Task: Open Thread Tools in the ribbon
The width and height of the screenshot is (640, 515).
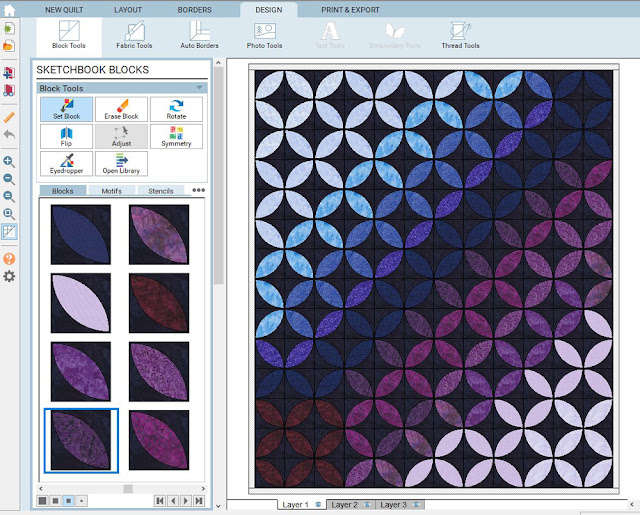Action: [460, 35]
